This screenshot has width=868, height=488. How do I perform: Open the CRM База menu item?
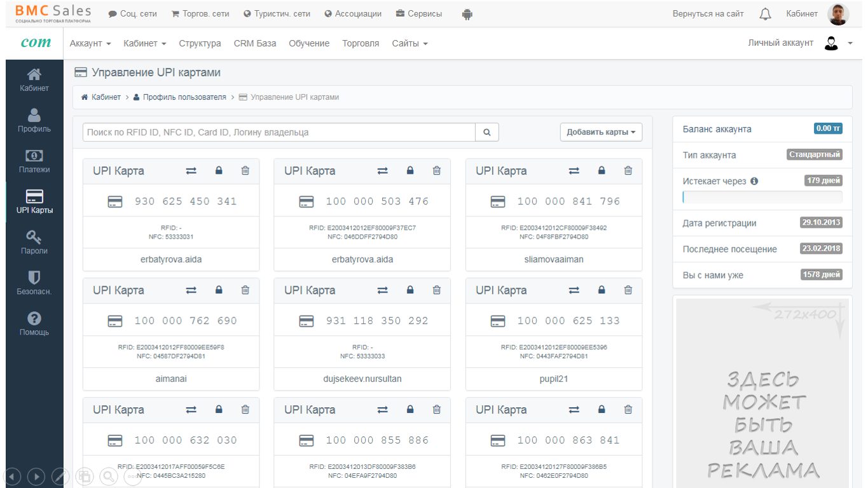pos(255,43)
